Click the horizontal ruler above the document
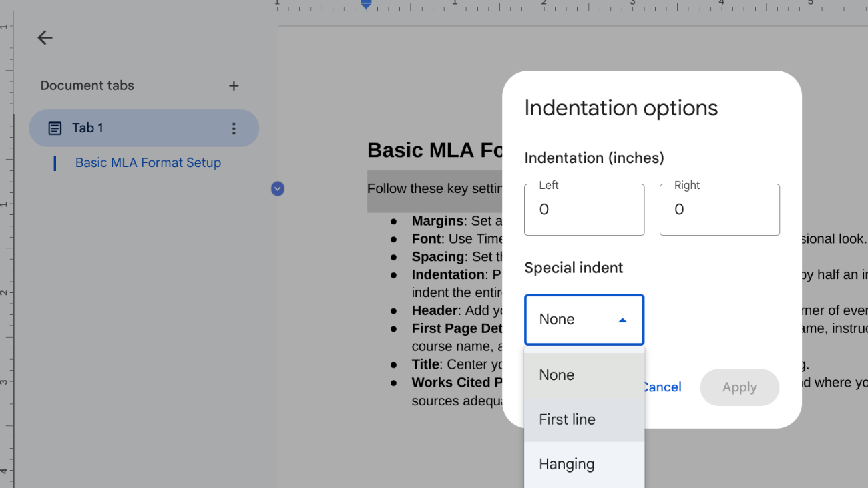868x488 pixels. click(467, 7)
